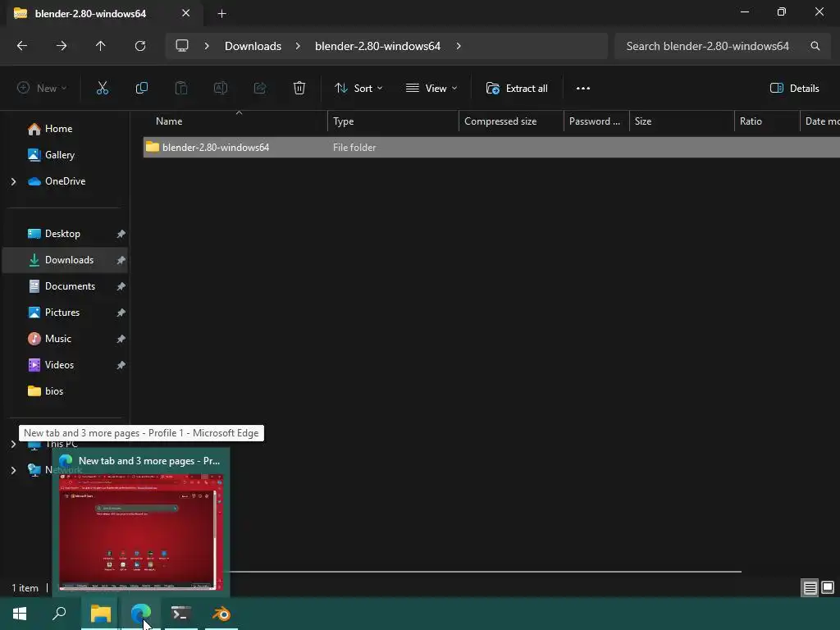
Task: Go up one folder level
Action: [101, 46]
